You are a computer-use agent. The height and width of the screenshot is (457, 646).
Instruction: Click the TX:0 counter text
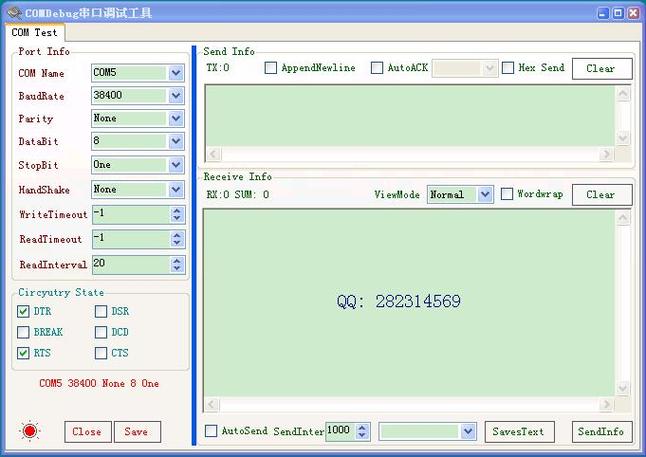click(218, 68)
